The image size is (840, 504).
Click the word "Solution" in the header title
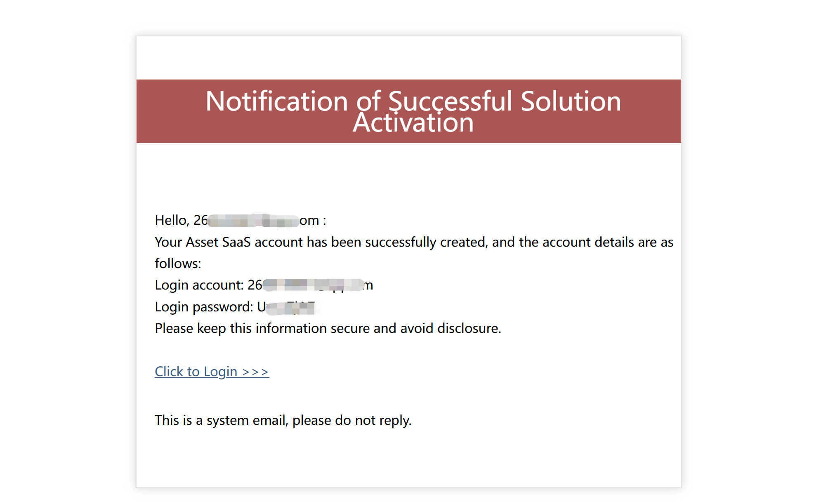[x=571, y=101]
